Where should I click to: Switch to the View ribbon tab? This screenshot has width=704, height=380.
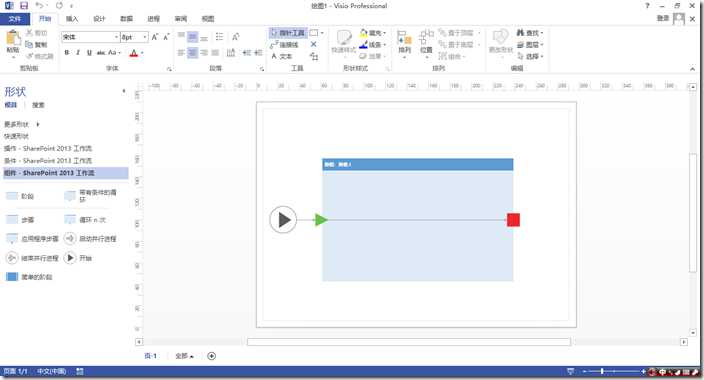pyautogui.click(x=208, y=18)
